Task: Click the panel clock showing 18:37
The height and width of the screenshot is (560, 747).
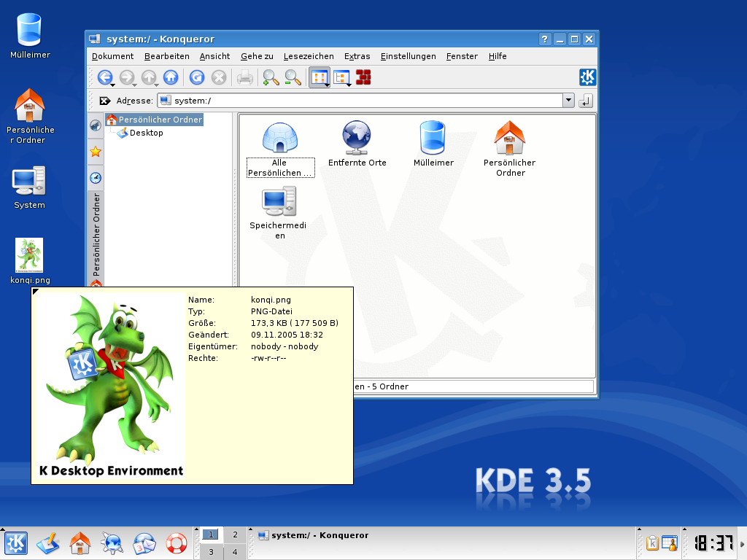Action: 713,542
